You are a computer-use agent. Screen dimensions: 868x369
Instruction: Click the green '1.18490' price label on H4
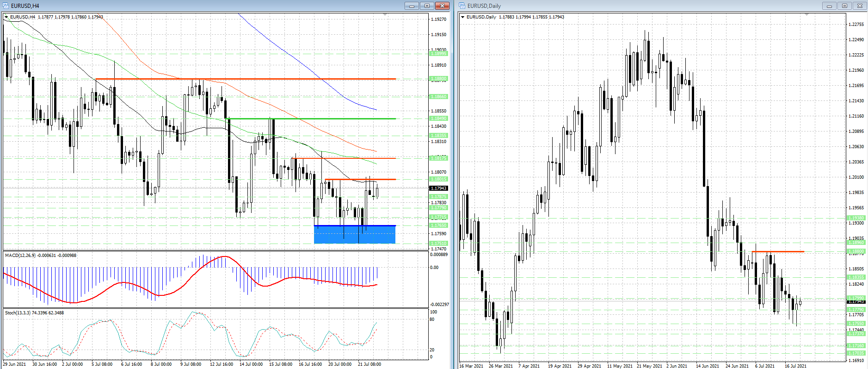[439, 119]
